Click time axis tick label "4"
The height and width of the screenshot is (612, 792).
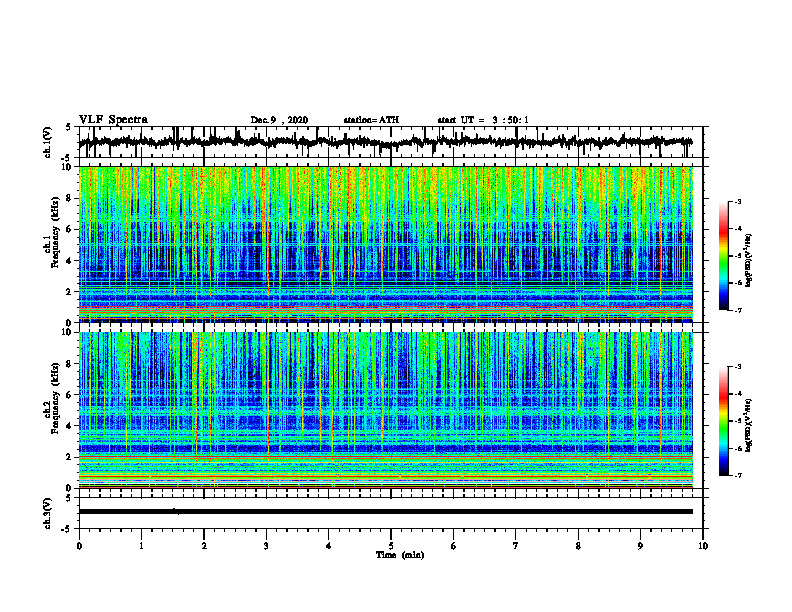click(x=329, y=546)
